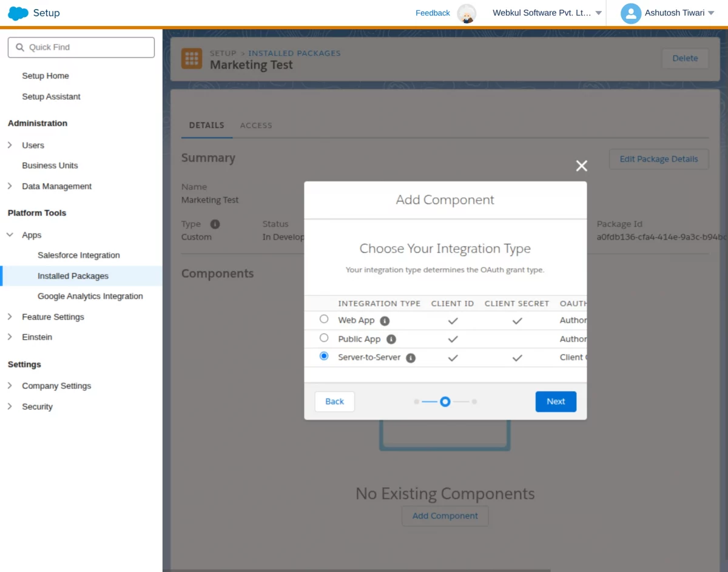Click the Next button
The image size is (728, 572).
tap(556, 402)
